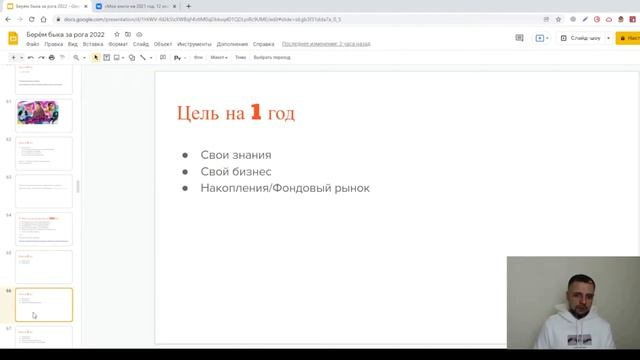Open a new browser tab
The height and width of the screenshot is (360, 640).
click(x=189, y=7)
